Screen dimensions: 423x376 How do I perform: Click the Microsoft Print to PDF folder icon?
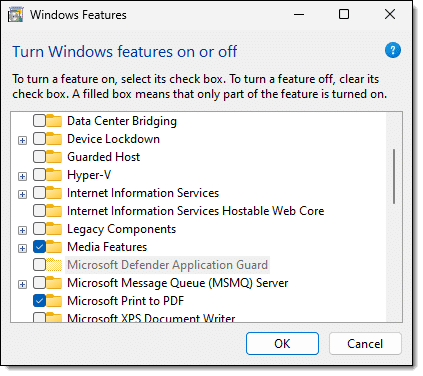54,301
